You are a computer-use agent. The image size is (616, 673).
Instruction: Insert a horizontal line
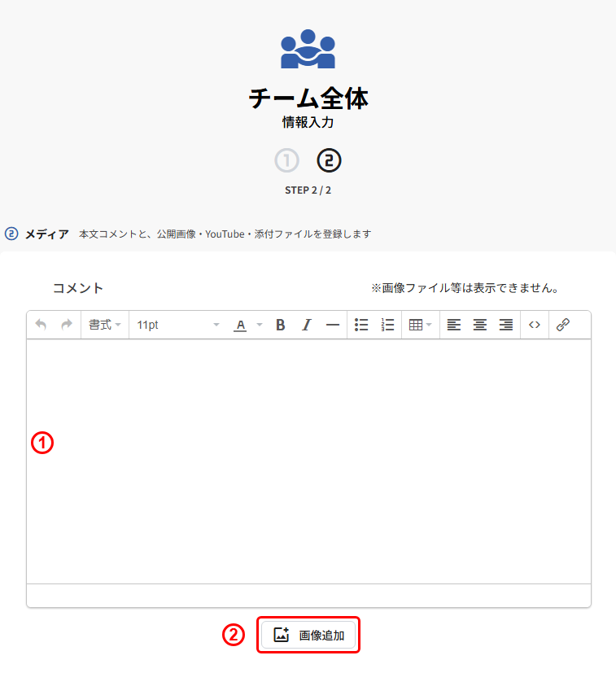(333, 325)
